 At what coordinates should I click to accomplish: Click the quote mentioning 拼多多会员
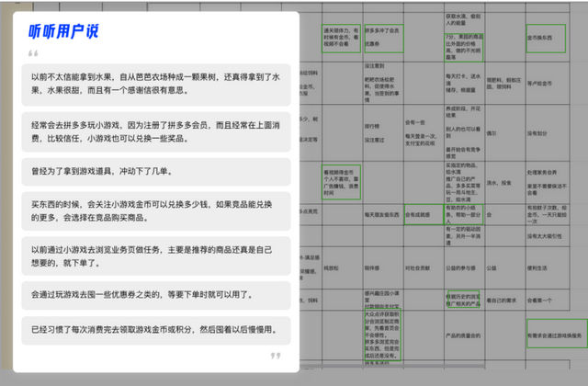[156, 132]
